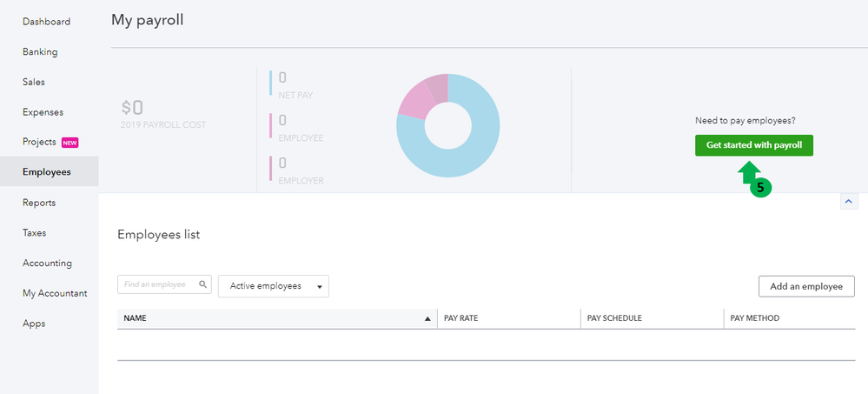Select My Accountant in the navigation
Image resolution: width=868 pixels, height=394 pixels.
(x=55, y=293)
